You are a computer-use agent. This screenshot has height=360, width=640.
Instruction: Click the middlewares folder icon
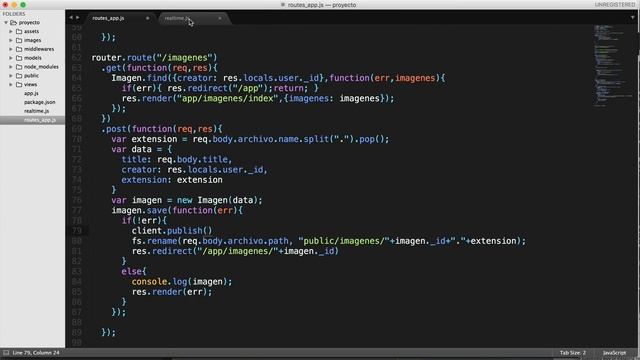(x=19, y=49)
